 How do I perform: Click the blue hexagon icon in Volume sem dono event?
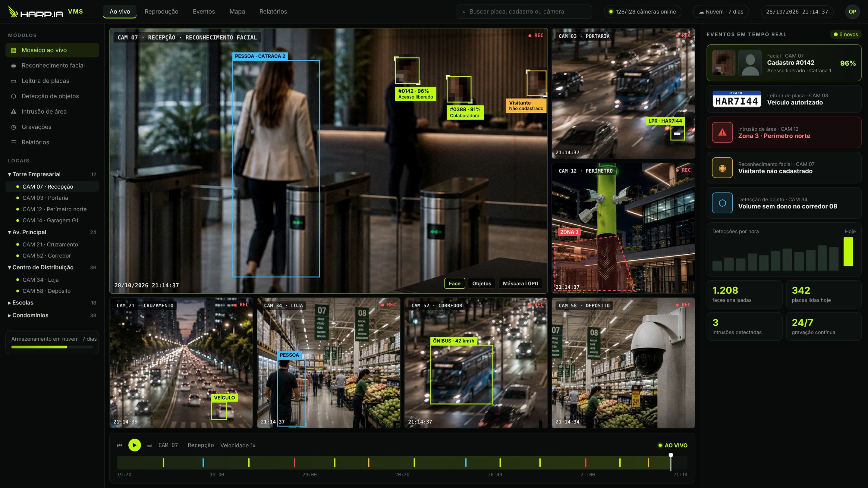tap(722, 203)
